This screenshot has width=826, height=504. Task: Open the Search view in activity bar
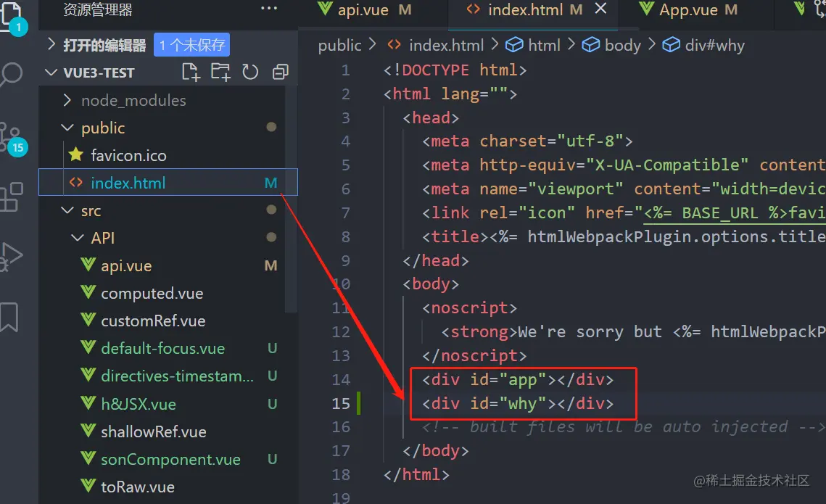(x=12, y=74)
